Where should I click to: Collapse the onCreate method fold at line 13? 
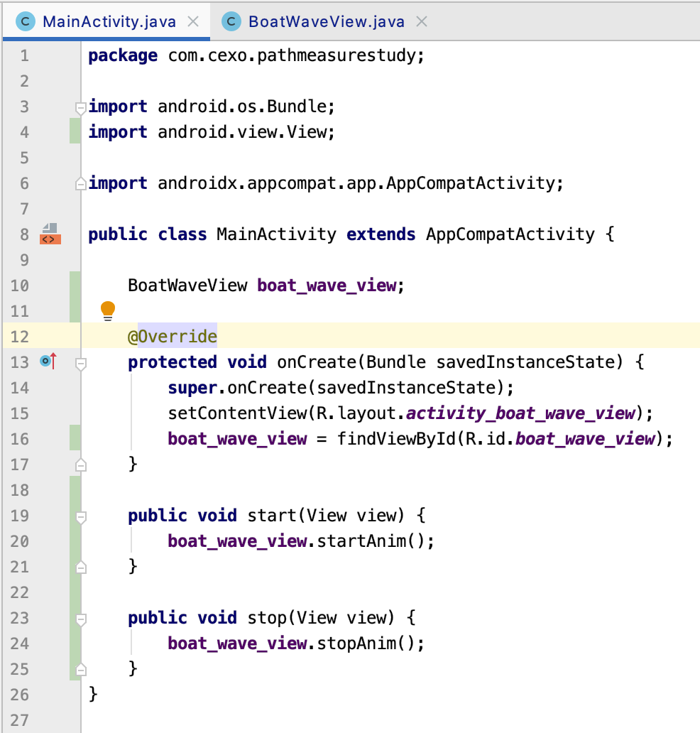click(81, 364)
